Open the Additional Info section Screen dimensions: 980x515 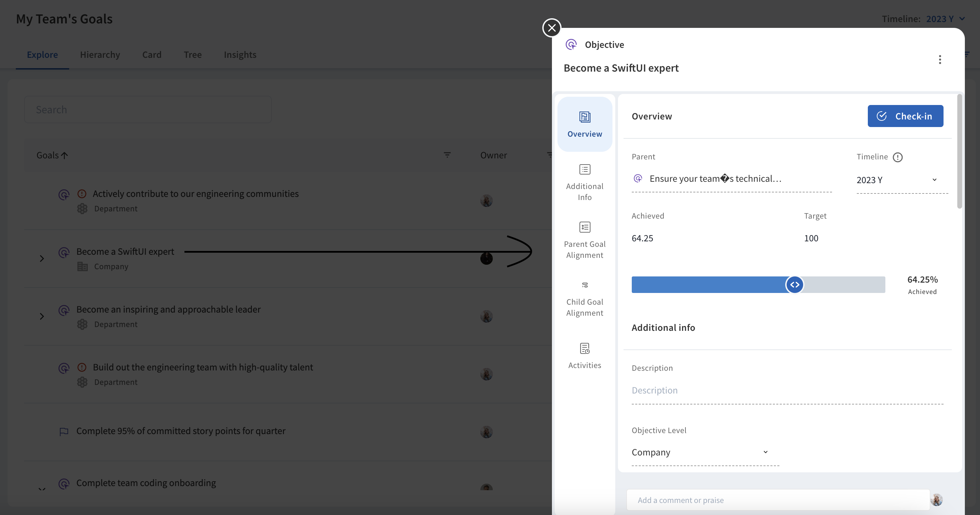pos(585,182)
